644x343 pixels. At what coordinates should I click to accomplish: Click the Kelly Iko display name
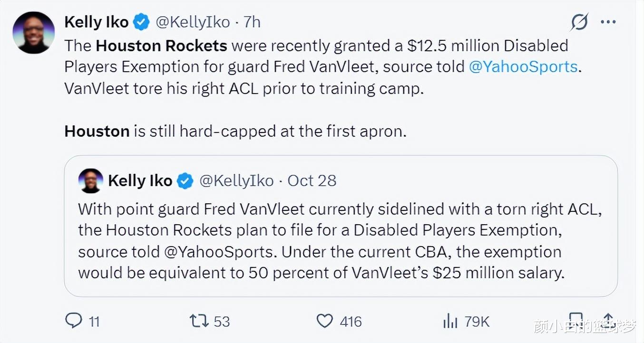pyautogui.click(x=97, y=22)
